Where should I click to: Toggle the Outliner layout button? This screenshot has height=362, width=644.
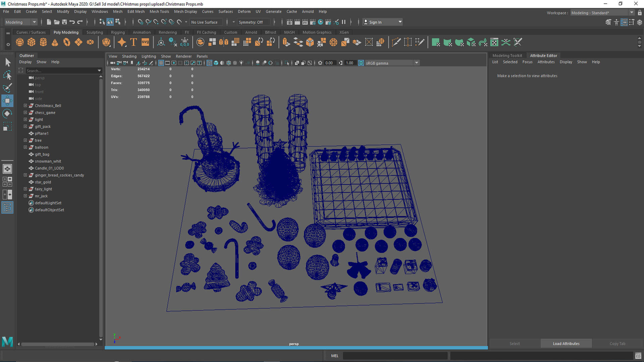(x=7, y=207)
